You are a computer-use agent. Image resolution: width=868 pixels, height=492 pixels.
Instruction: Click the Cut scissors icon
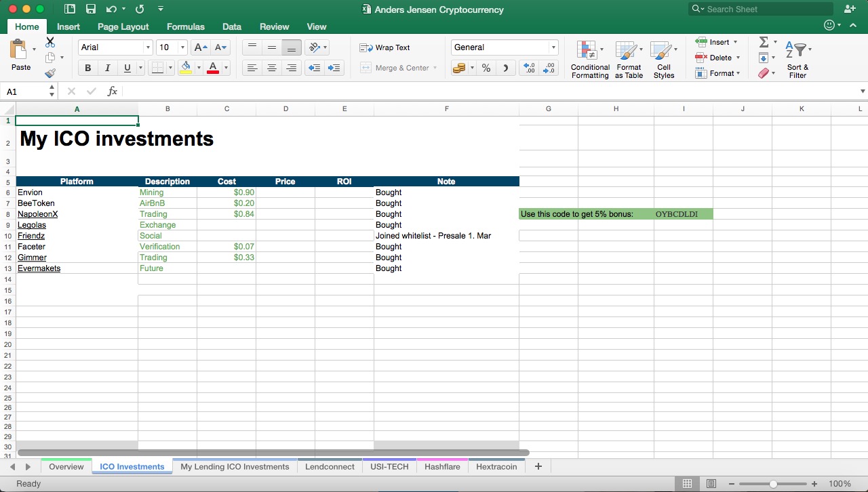point(50,42)
